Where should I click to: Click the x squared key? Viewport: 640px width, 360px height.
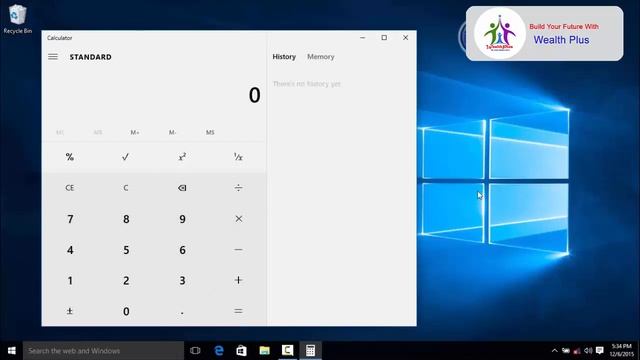click(182, 157)
